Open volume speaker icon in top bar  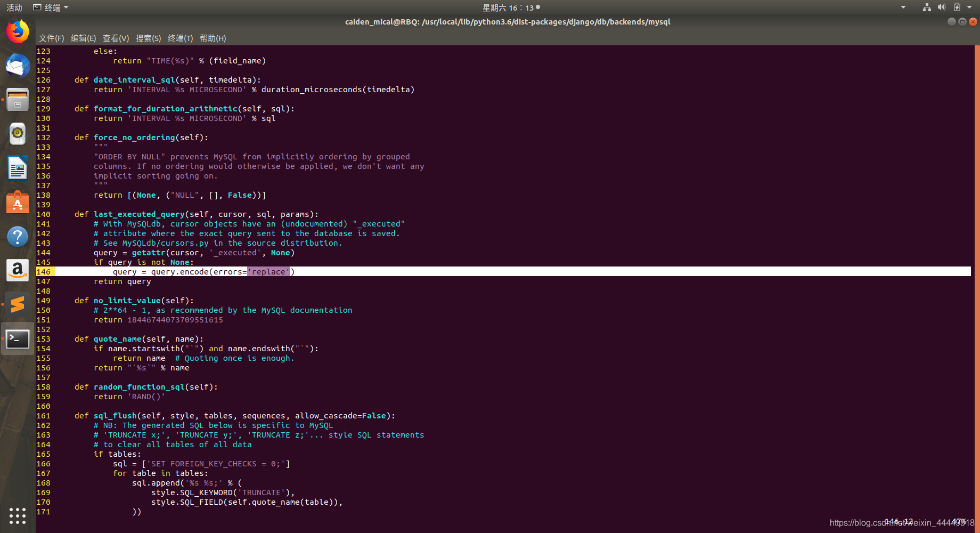(x=942, y=7)
